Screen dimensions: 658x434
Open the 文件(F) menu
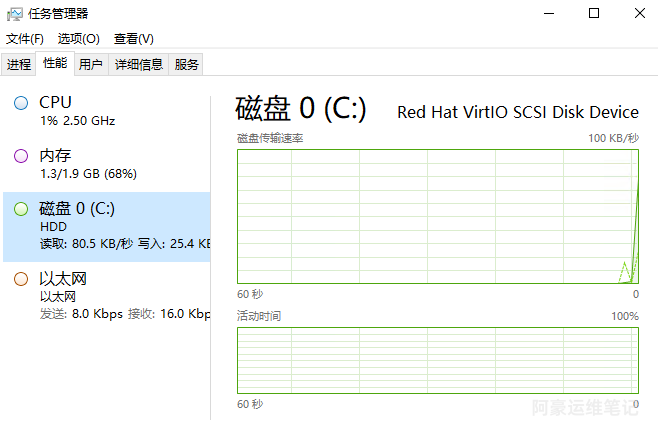tap(25, 39)
